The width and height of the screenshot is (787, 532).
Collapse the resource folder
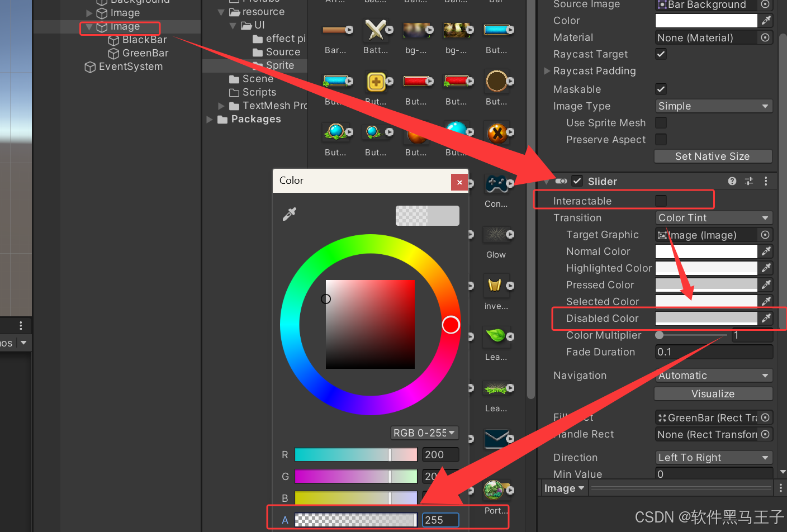[x=221, y=12]
